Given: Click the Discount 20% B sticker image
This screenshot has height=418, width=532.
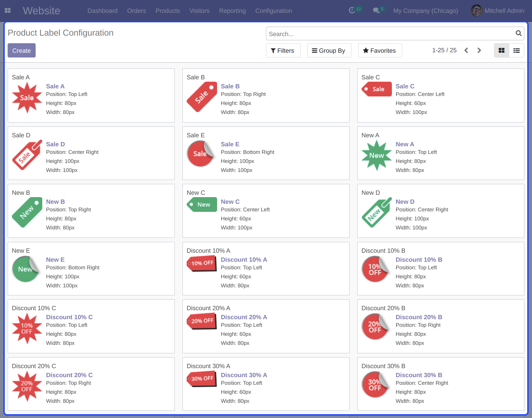Looking at the screenshot, I should pos(376,326).
